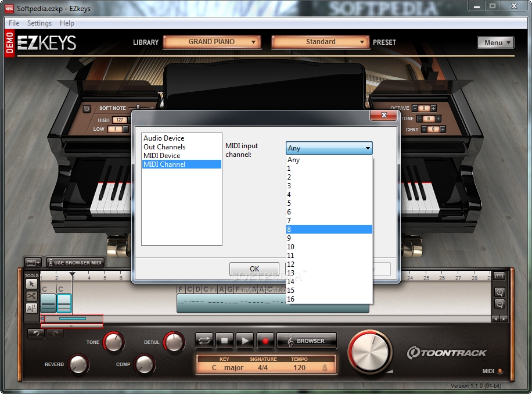This screenshot has width=532, height=394.
Task: Decrease the octave value
Action: pyautogui.click(x=415, y=108)
